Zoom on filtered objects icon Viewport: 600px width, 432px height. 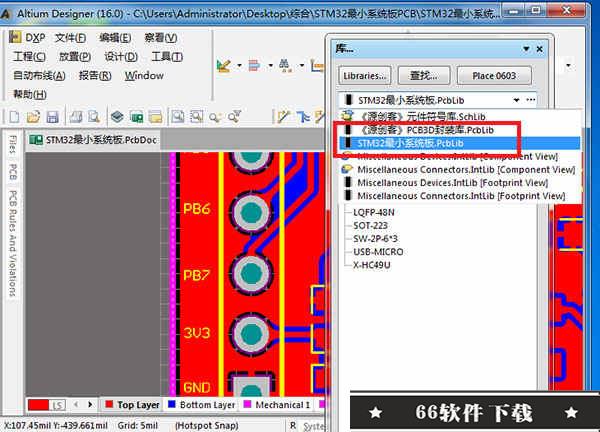(x=234, y=117)
